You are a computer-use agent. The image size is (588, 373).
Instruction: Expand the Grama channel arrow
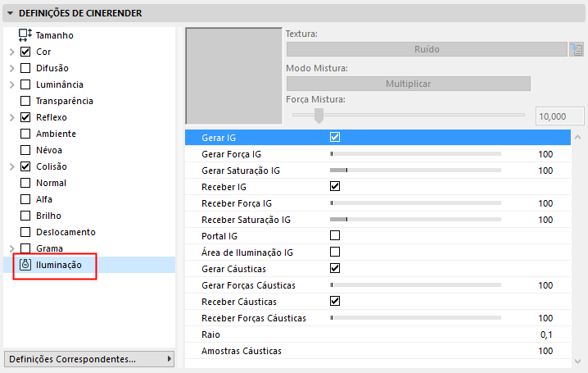coord(11,248)
